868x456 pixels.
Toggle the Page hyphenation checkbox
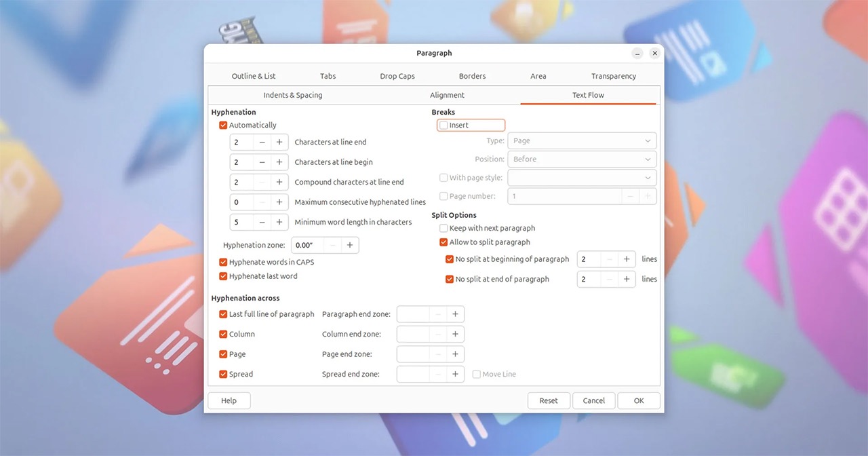tap(223, 354)
